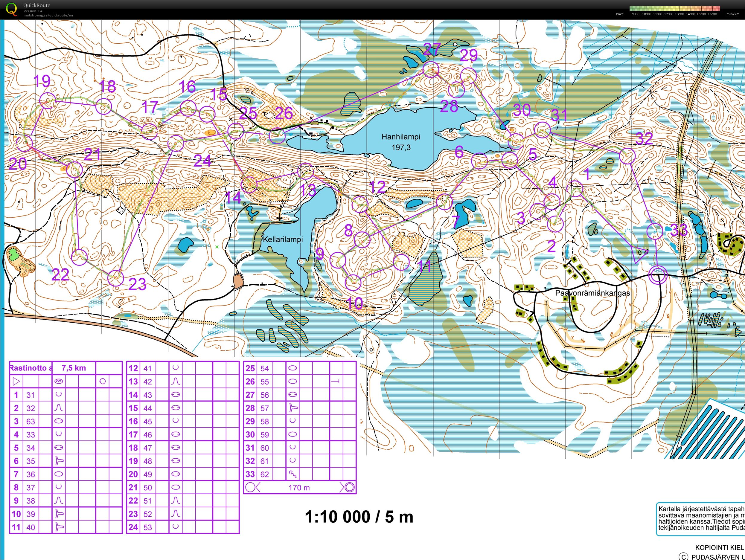
Task: Click the Pace legend label
Action: click(619, 14)
